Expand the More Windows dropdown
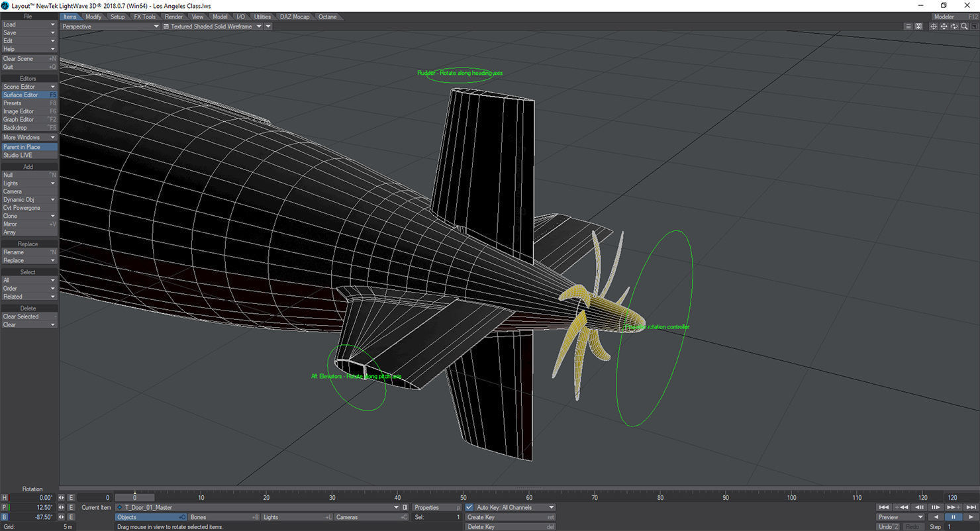The height and width of the screenshot is (531, 980). 29,138
